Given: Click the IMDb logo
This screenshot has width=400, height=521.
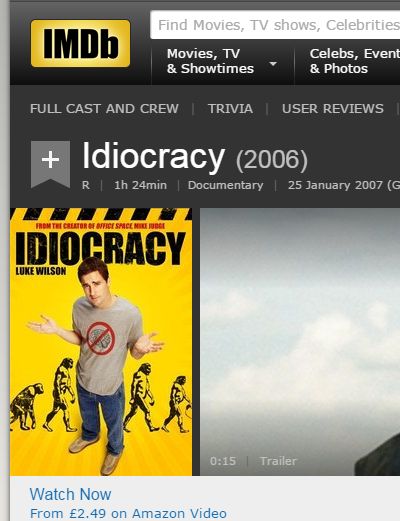Looking at the screenshot, I should click(80, 43).
